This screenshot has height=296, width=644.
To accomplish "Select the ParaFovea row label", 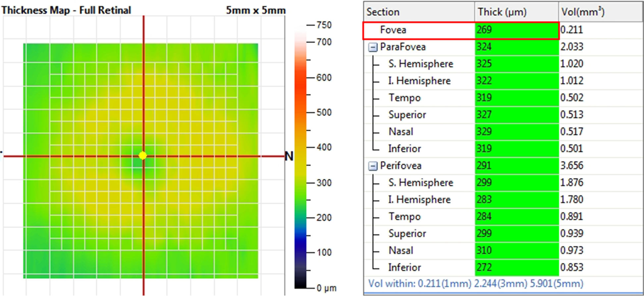I will 403,47.
